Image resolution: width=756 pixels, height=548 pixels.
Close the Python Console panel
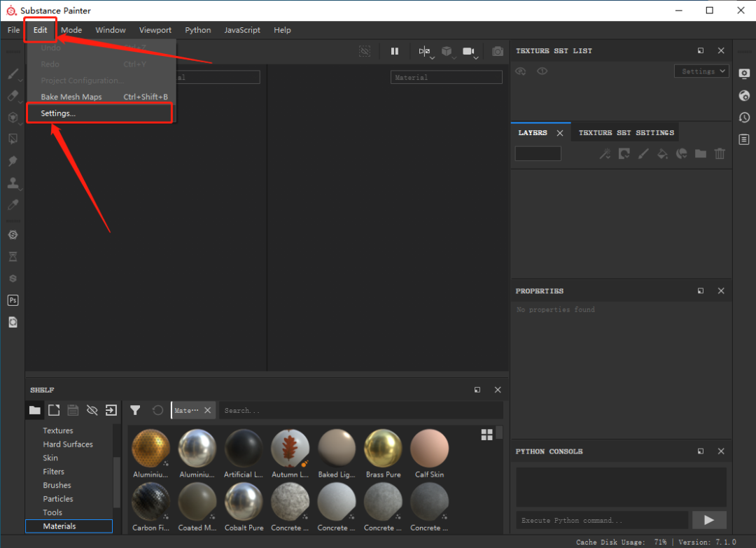tap(721, 451)
